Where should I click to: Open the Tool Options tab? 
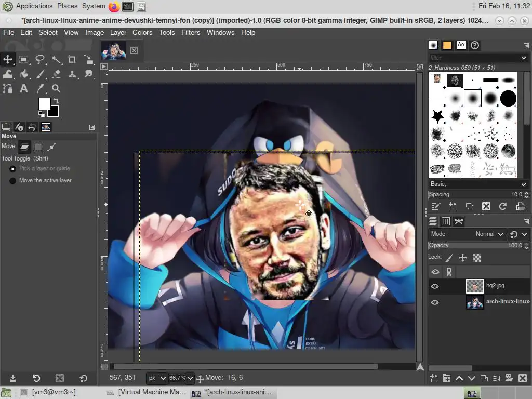[x=6, y=127]
